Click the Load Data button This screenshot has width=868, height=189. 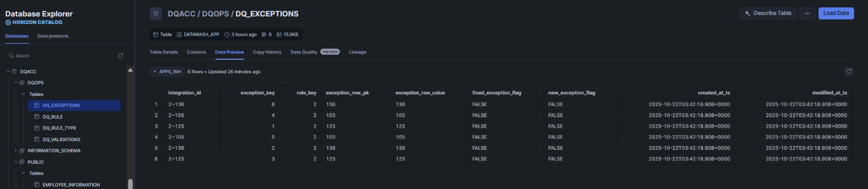[836, 13]
